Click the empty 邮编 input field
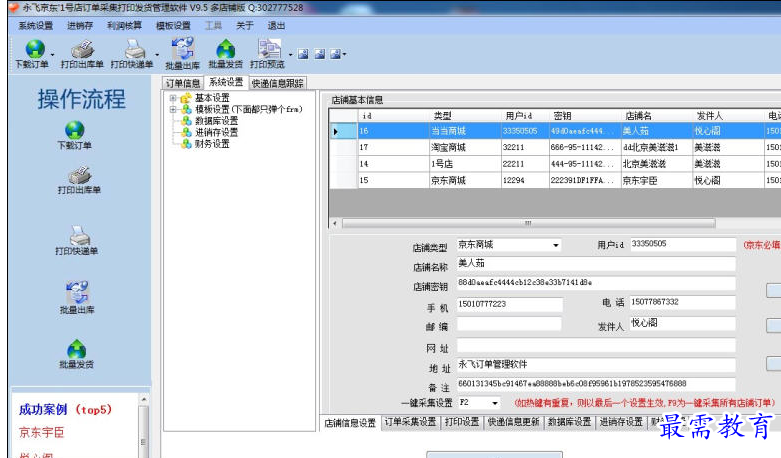 (x=509, y=324)
